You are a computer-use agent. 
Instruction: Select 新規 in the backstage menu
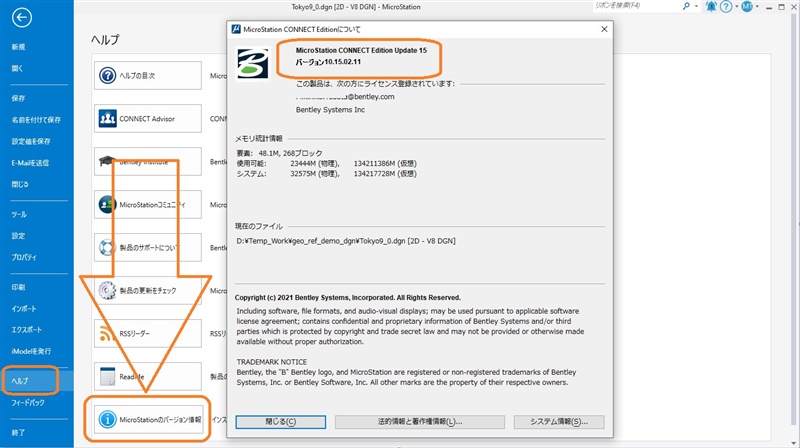click(x=19, y=47)
